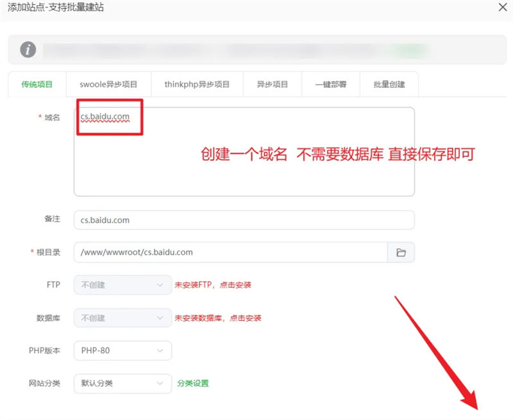Screen dimensions: 513x420
Task: Click inside the 域名 text area
Action: coord(244,160)
